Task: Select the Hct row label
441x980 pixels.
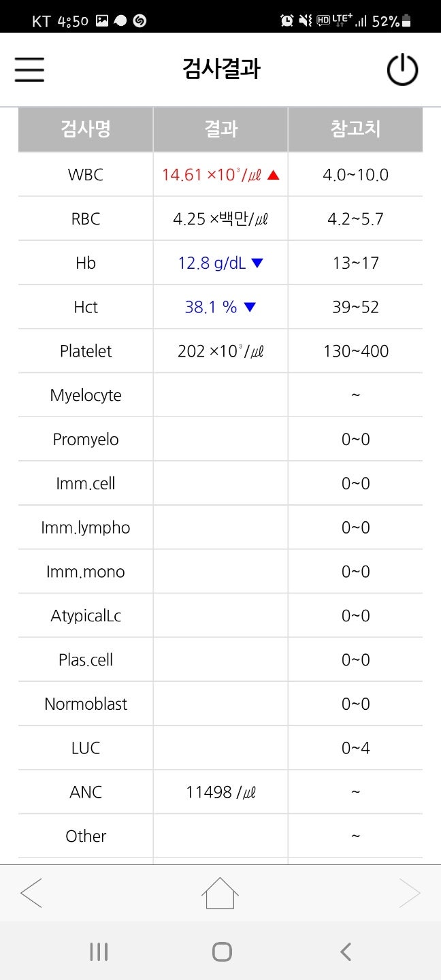Action: (x=86, y=307)
